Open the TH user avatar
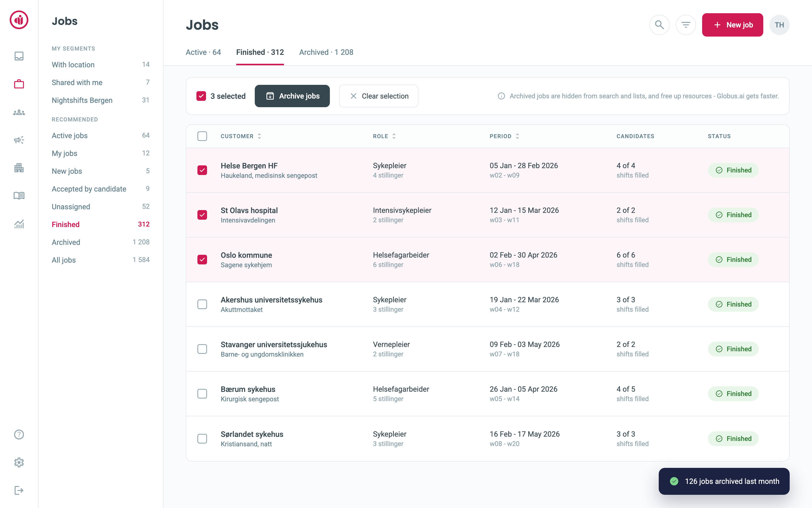This screenshot has width=812, height=508. pos(779,25)
